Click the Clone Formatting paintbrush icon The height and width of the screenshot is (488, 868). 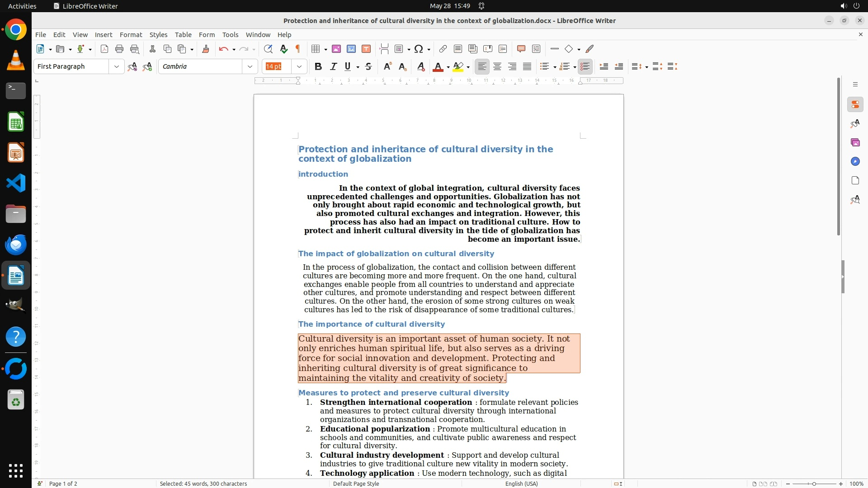[x=206, y=49]
